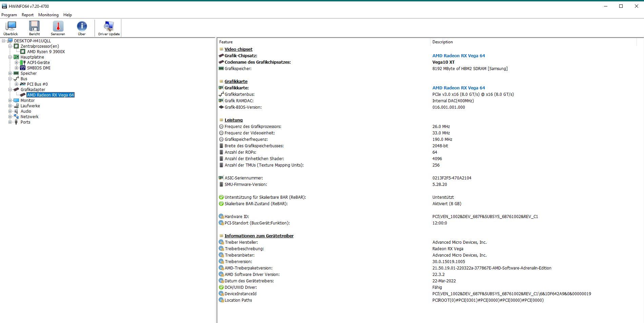Click AMD Radeon RX Vega 64 Grafikkarte link
The height and width of the screenshot is (323, 644).
click(459, 88)
